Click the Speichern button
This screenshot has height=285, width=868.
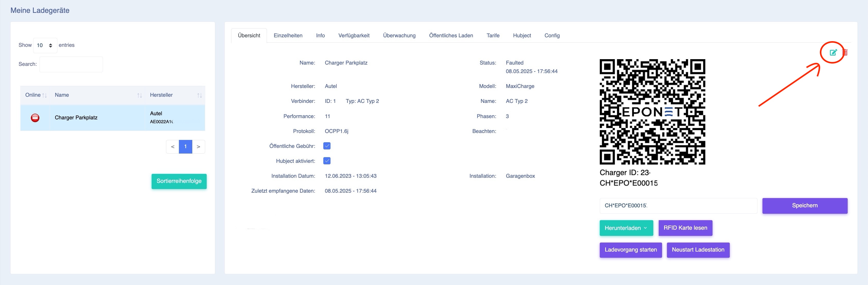tap(805, 206)
